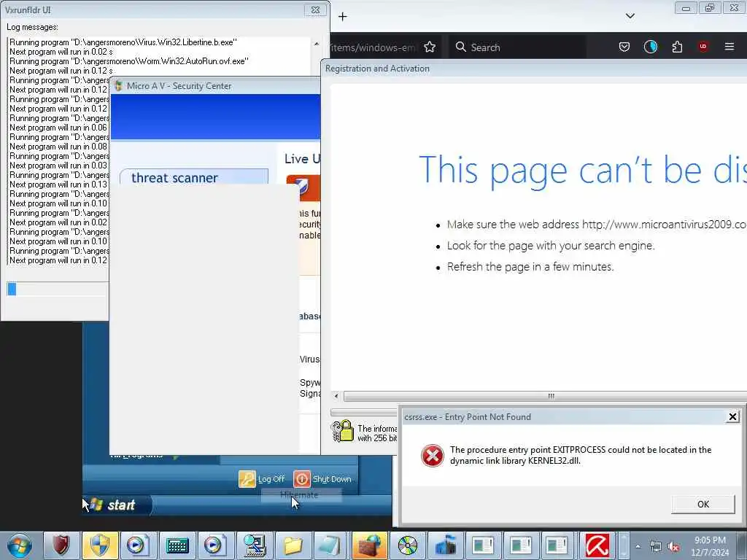This screenshot has width=747, height=560.
Task: Open the yellow folder taskbar icon
Action: [293, 545]
